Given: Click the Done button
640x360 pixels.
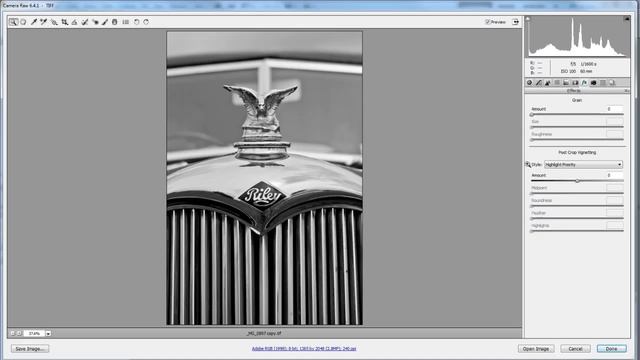Looking at the screenshot, I should click(611, 349).
